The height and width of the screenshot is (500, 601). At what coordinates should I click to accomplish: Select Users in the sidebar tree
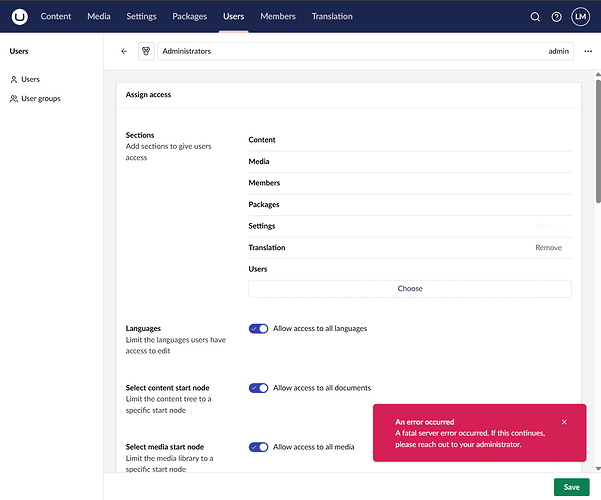[x=30, y=79]
